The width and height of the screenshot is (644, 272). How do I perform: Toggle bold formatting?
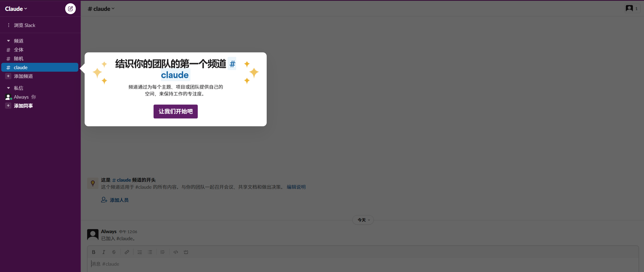coord(94,252)
